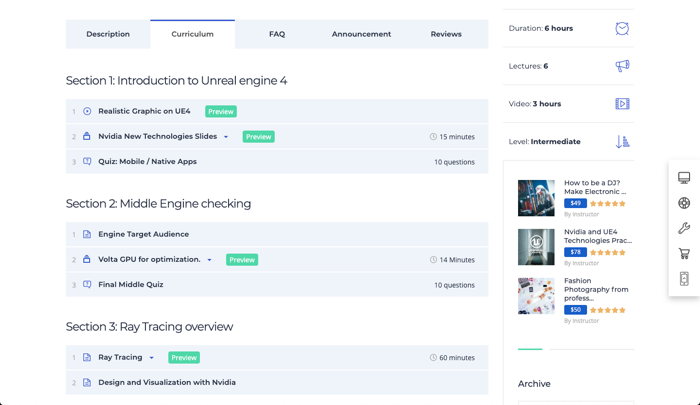
Task: Click the play icon beside Realistic Graphic
Action: [87, 111]
